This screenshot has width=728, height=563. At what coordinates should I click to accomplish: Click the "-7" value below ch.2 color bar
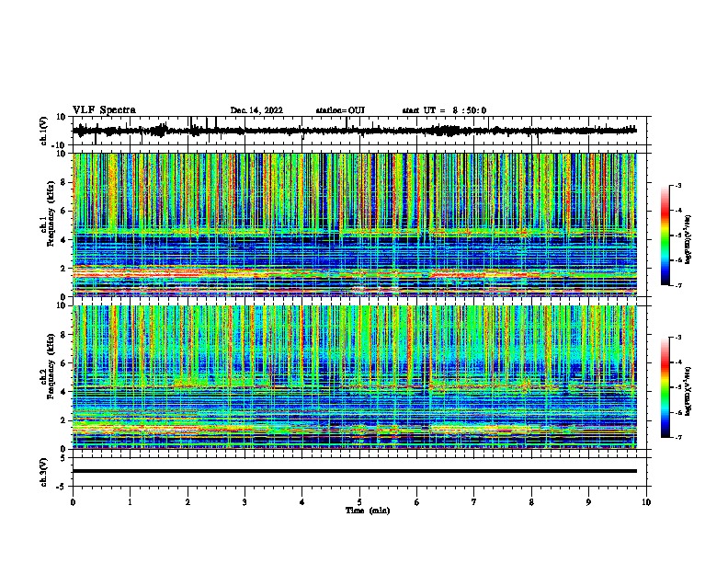[x=677, y=437]
